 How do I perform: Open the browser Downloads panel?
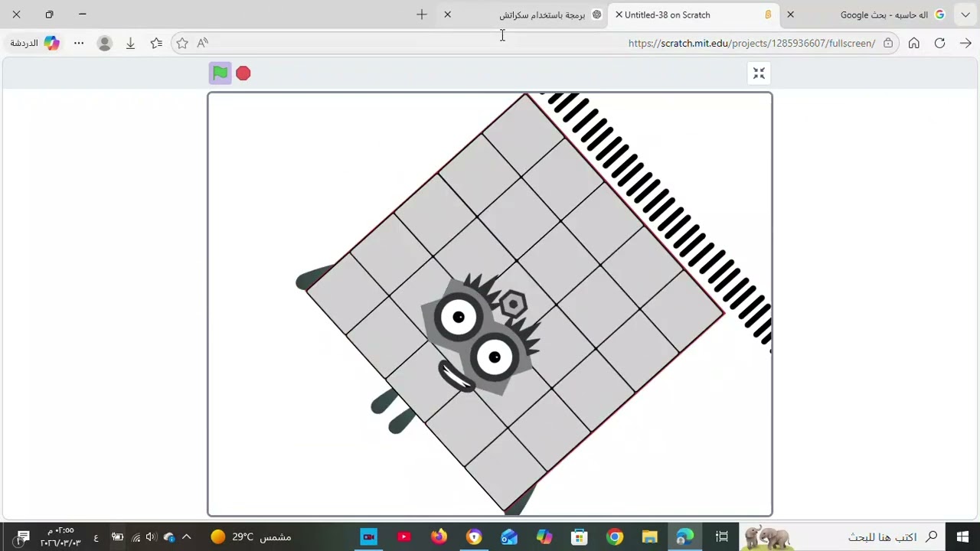pos(131,43)
